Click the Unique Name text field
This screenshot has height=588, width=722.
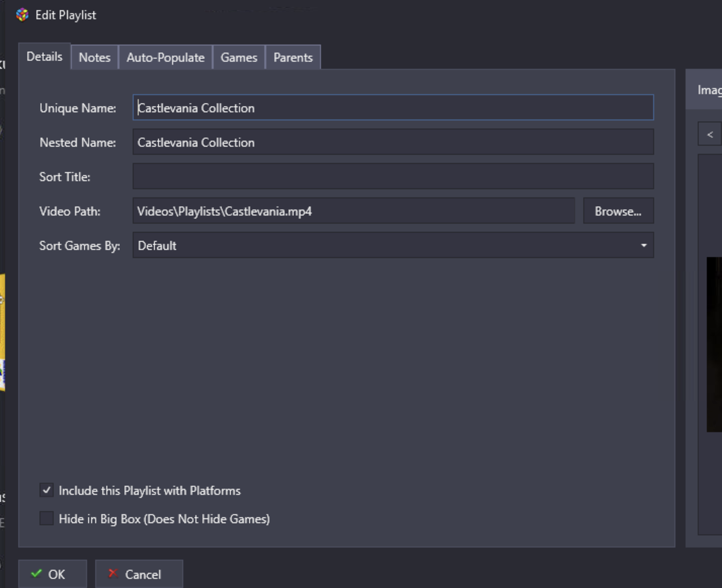click(393, 107)
